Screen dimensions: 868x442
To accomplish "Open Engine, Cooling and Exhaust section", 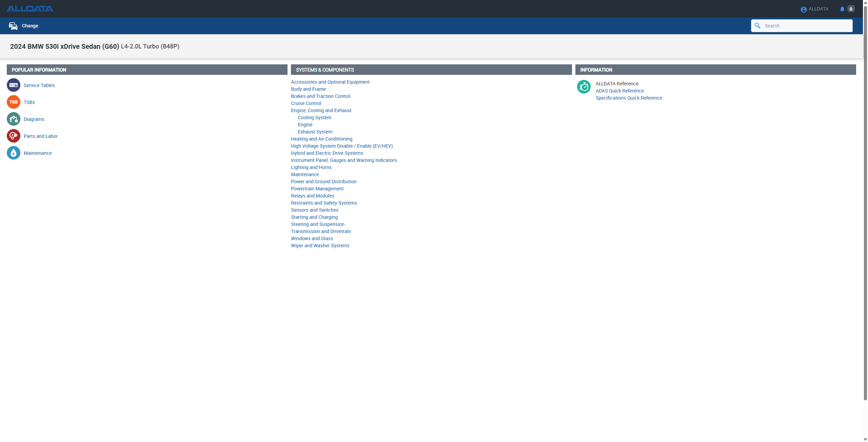I will [x=321, y=110].
